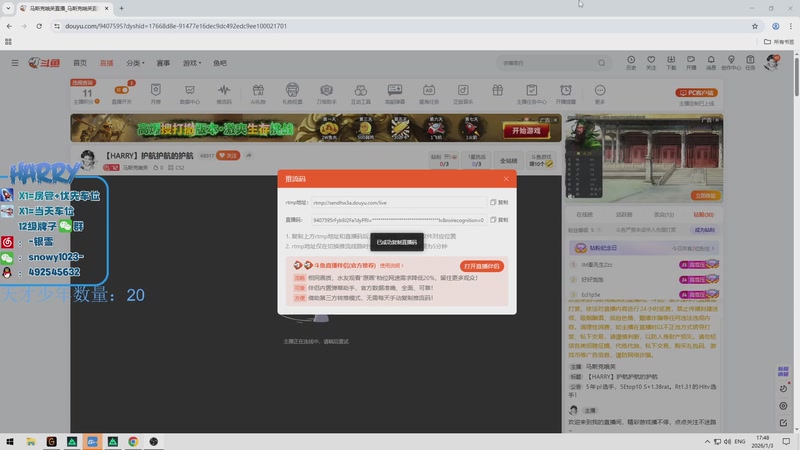Click 开始游戏 on the banner ad
800x450 pixels.
(x=526, y=131)
